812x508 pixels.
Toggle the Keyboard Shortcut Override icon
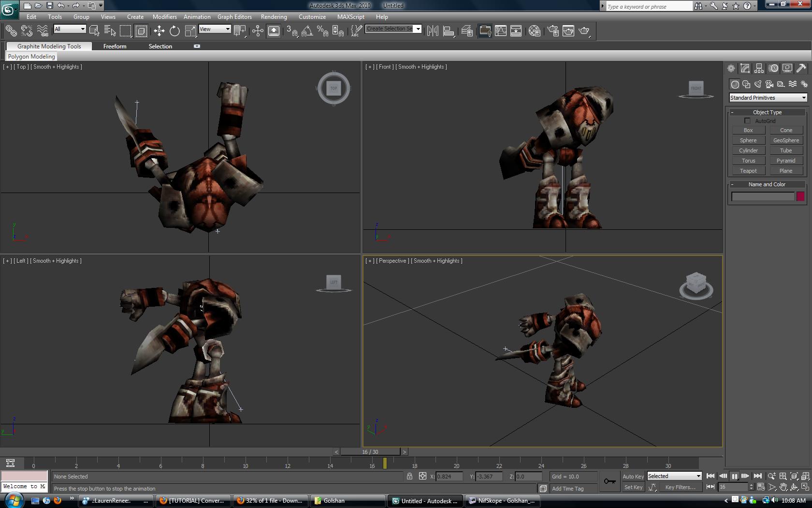274,31
